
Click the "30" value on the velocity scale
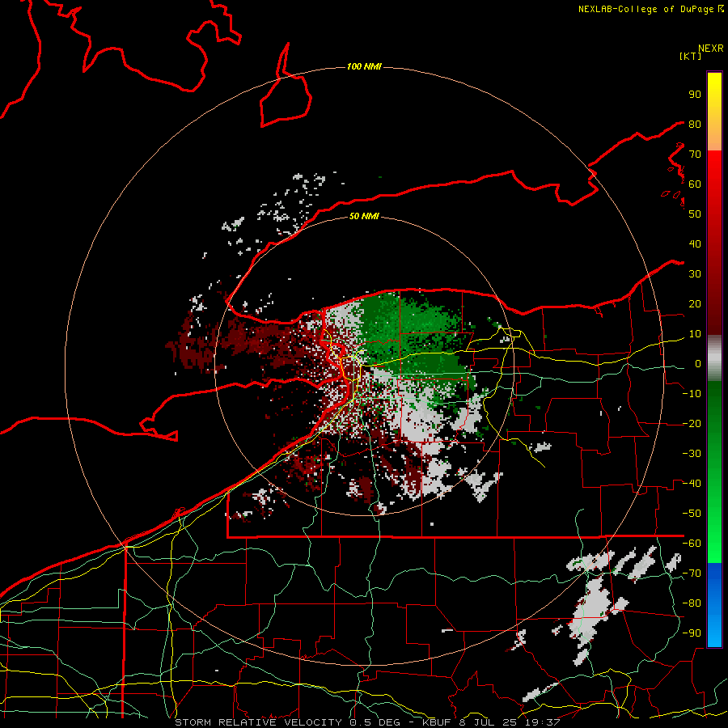(695, 274)
